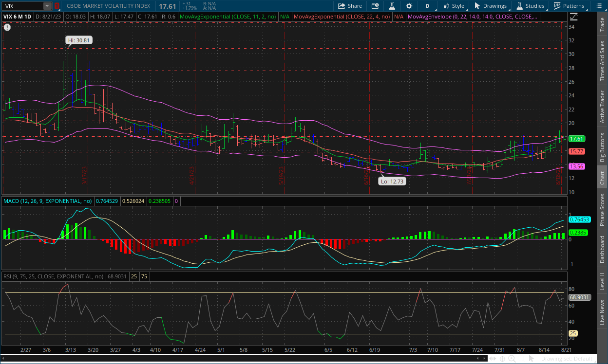Image resolution: width=608 pixels, height=364 pixels.
Task: Click the Hi: 30.81 price bubble
Action: tap(79, 40)
